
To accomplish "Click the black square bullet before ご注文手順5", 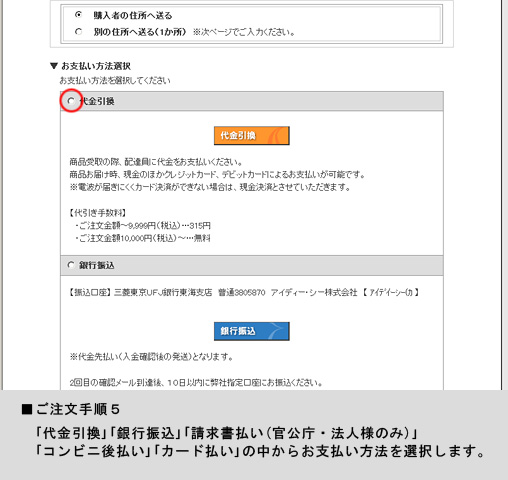I will tap(27, 410).
